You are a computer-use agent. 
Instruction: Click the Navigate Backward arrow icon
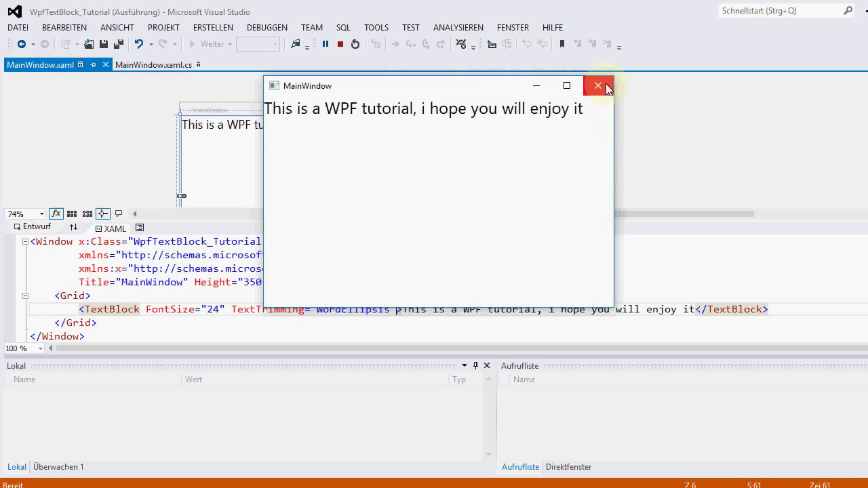click(22, 44)
